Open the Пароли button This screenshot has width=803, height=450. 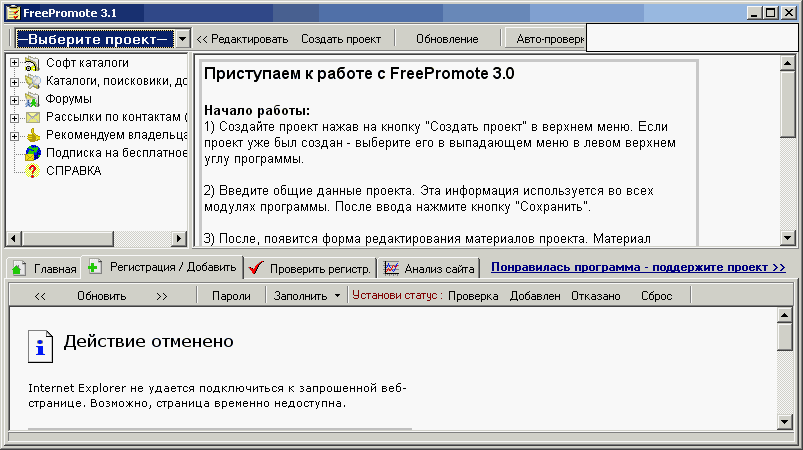[231, 296]
